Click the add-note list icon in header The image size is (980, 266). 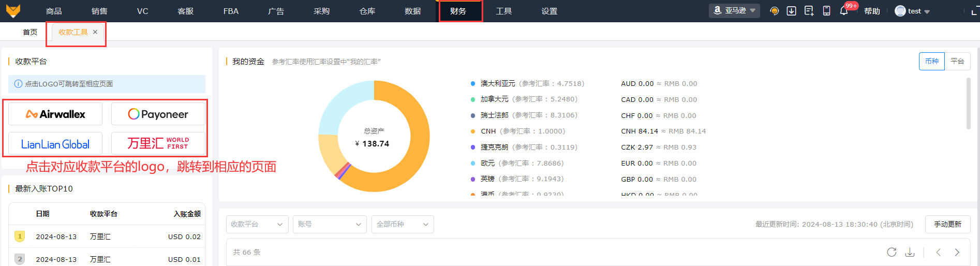tap(809, 11)
